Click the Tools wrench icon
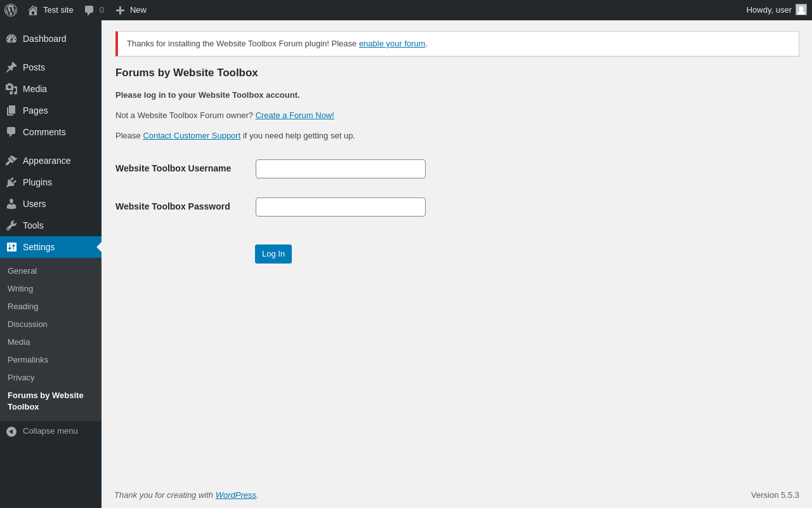 [11, 225]
